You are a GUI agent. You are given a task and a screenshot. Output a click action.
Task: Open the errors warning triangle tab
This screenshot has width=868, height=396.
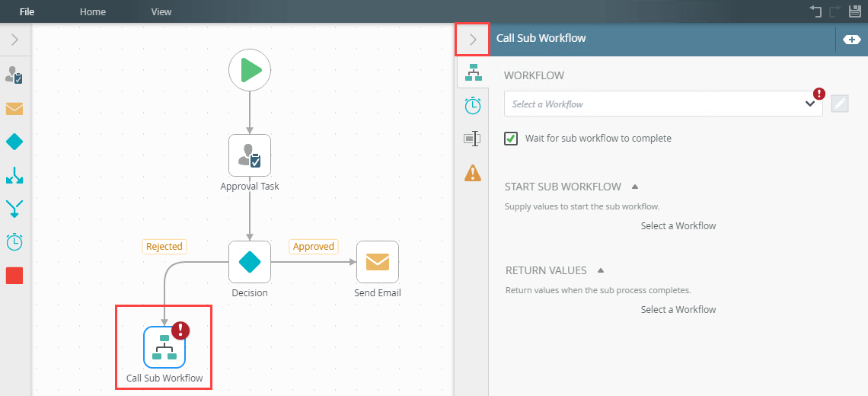pyautogui.click(x=473, y=173)
